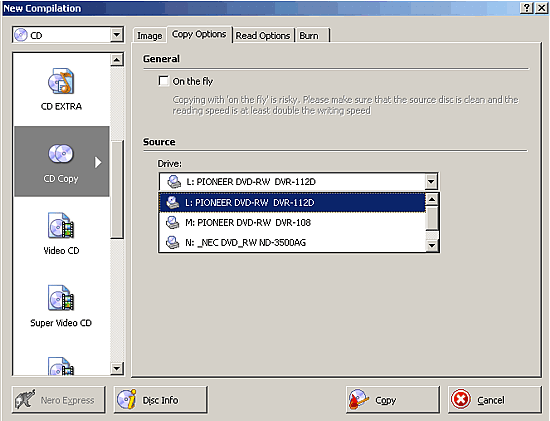
Task: Collapse the source Drive dropdown arrow
Action: 431,181
